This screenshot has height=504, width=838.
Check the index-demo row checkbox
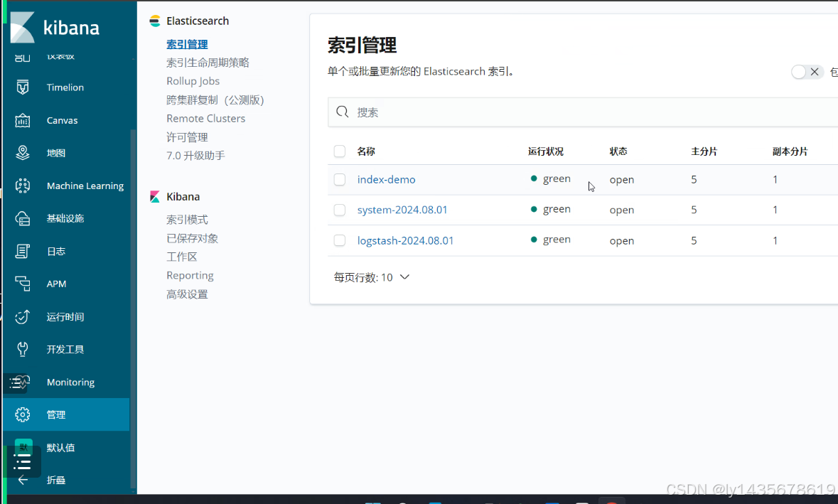click(x=339, y=180)
